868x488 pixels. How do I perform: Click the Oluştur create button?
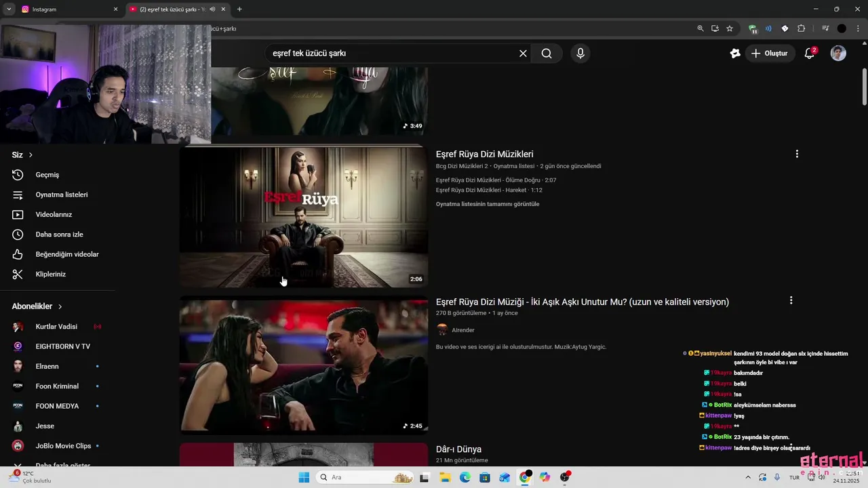click(770, 54)
